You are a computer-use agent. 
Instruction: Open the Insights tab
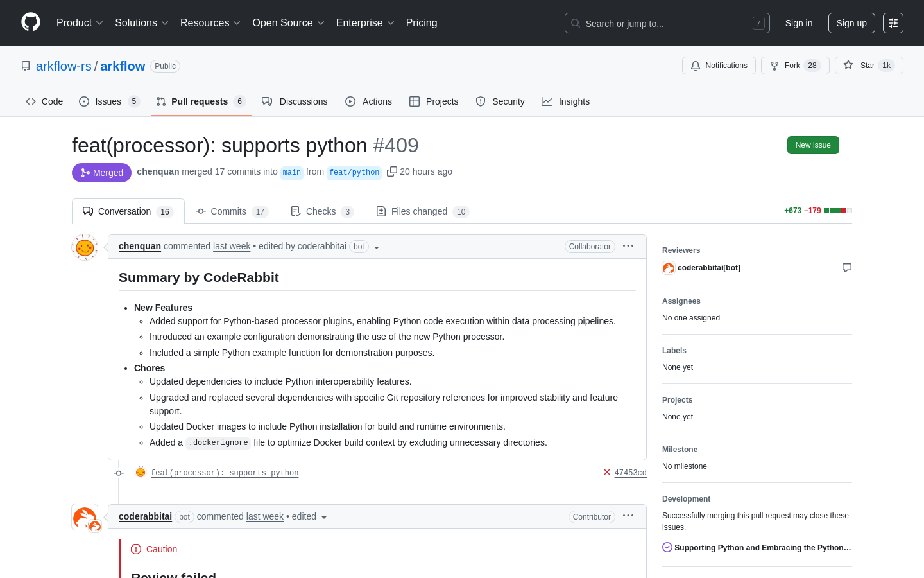coord(566,101)
